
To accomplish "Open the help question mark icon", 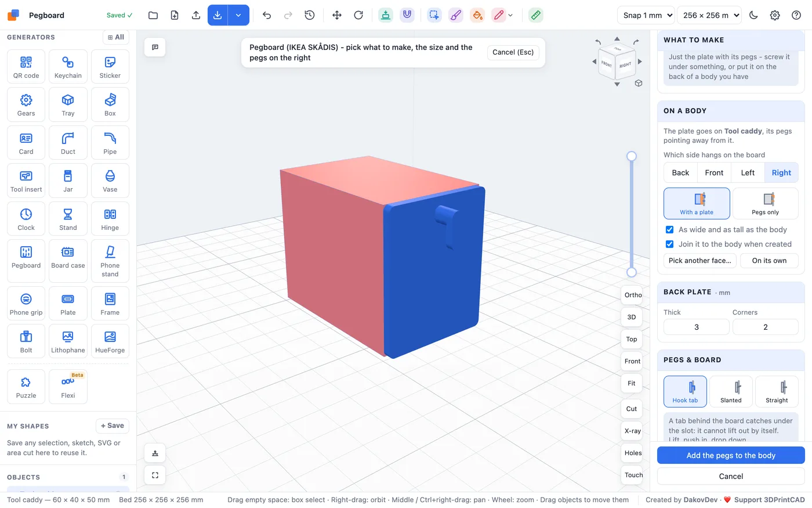I will pyautogui.click(x=796, y=15).
